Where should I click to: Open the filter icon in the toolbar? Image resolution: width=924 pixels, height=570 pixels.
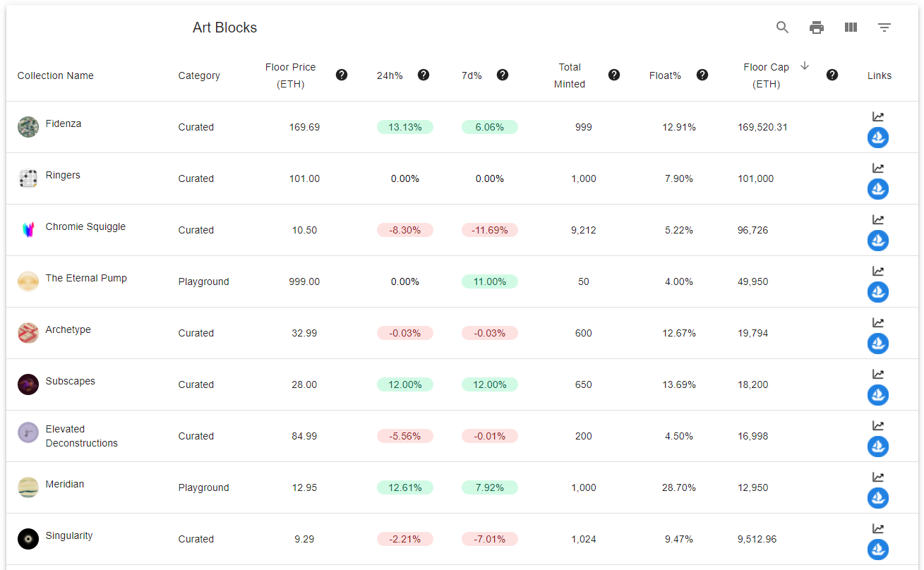[884, 27]
